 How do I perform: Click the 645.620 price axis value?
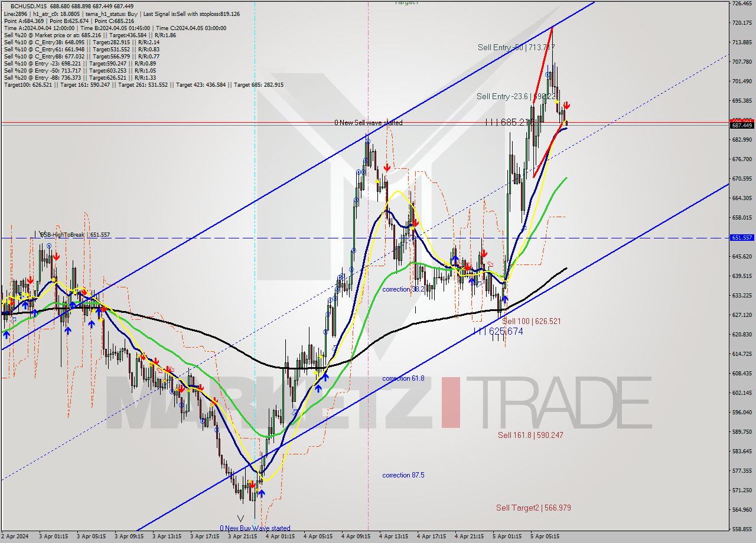(x=742, y=256)
